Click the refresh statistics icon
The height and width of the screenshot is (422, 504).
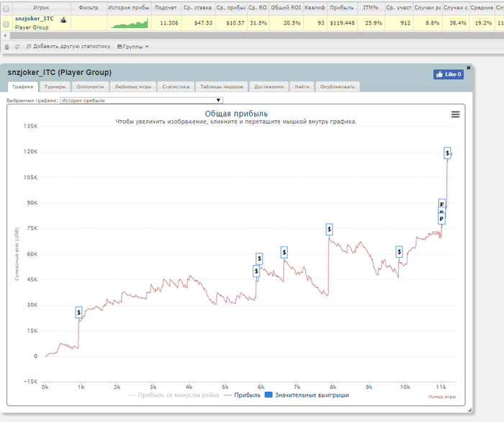coord(17,47)
